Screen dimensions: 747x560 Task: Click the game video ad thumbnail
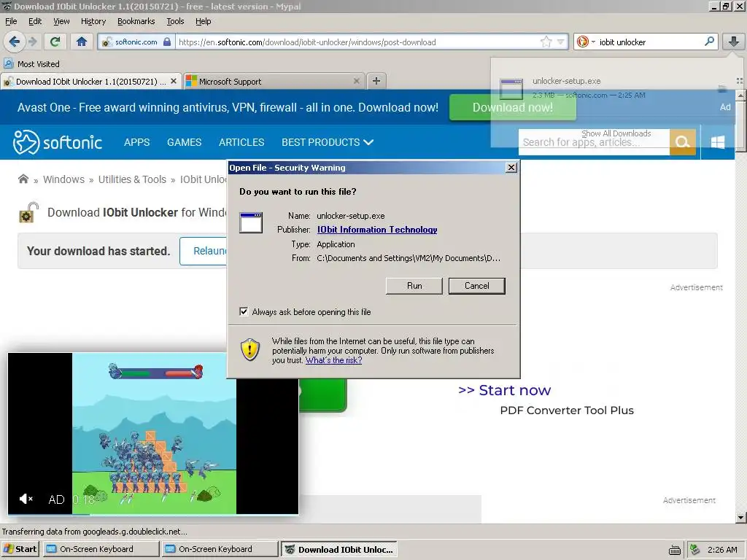(153, 433)
